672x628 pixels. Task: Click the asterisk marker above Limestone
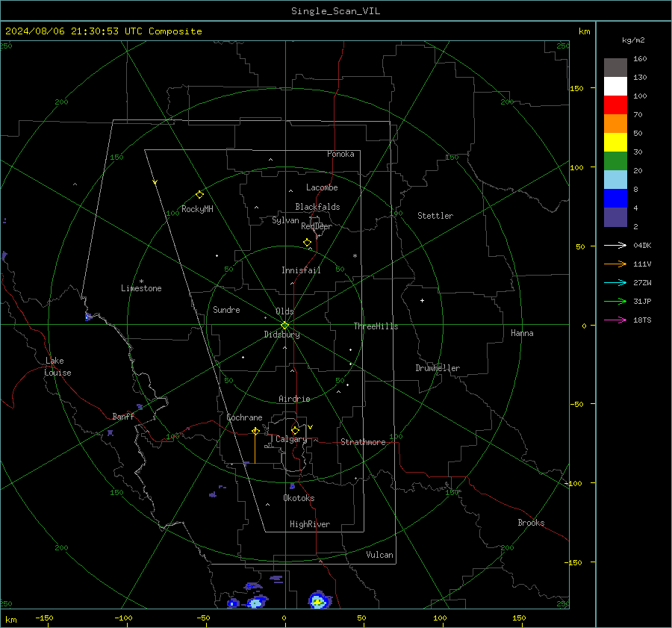[x=141, y=282]
